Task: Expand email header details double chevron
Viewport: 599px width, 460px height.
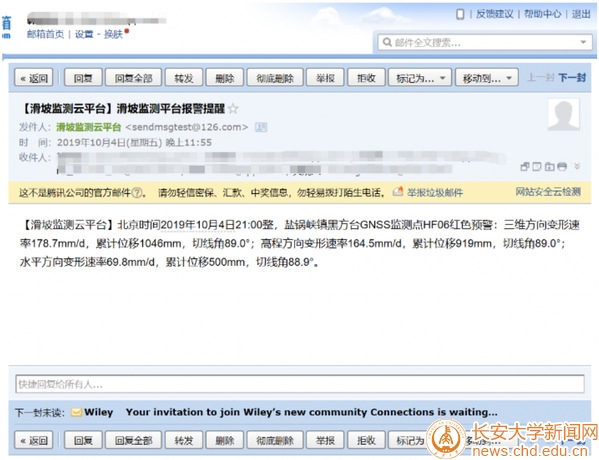Action: click(x=577, y=166)
